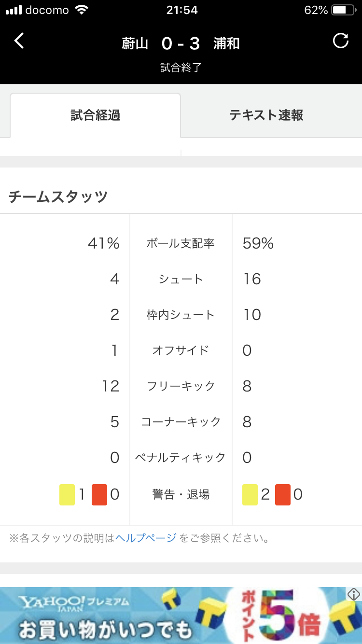The width and height of the screenshot is (362, 644).
Task: Switch to the 試合経過 tab
Action: click(x=95, y=115)
